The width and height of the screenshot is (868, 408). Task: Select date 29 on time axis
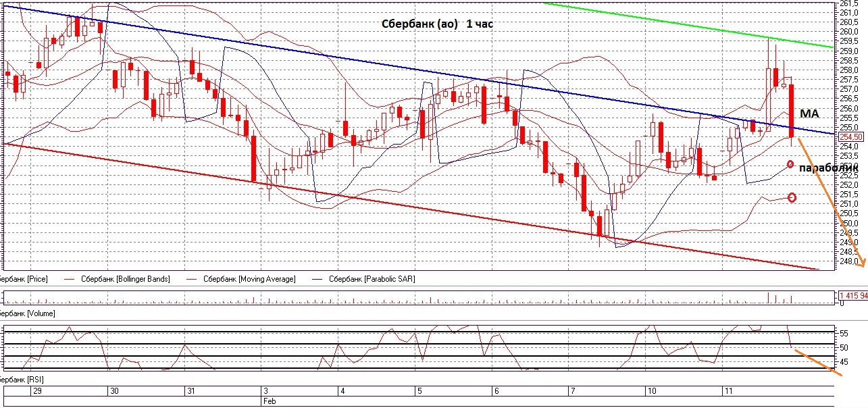click(x=36, y=391)
